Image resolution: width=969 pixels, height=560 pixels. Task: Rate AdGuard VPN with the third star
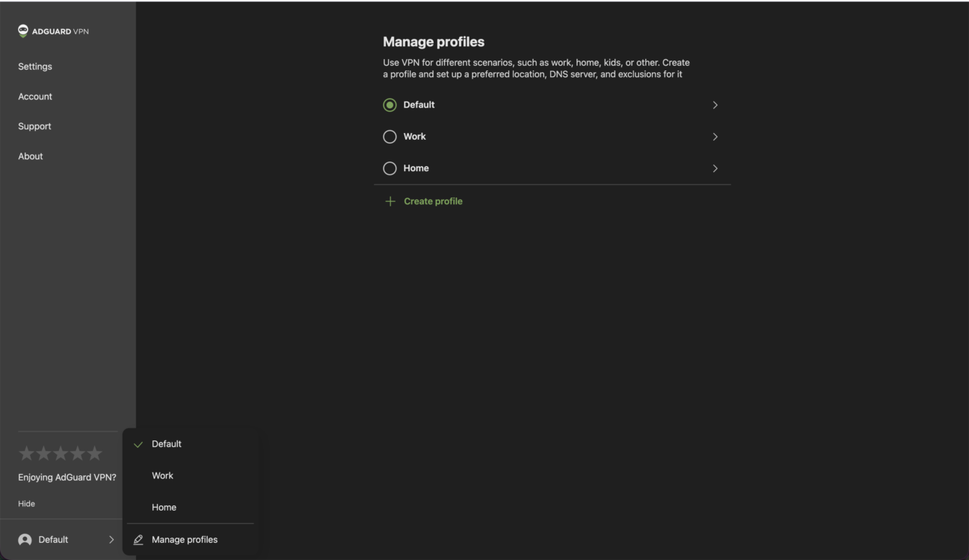click(x=61, y=453)
